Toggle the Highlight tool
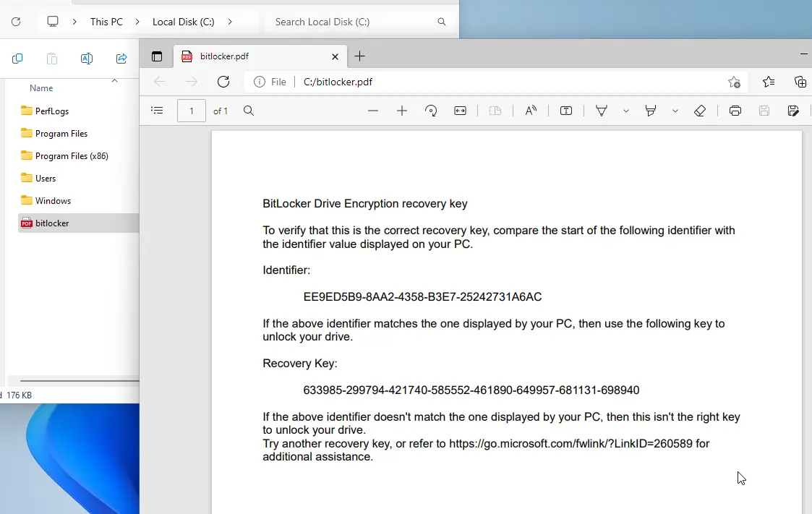This screenshot has width=812, height=514. coord(651,111)
